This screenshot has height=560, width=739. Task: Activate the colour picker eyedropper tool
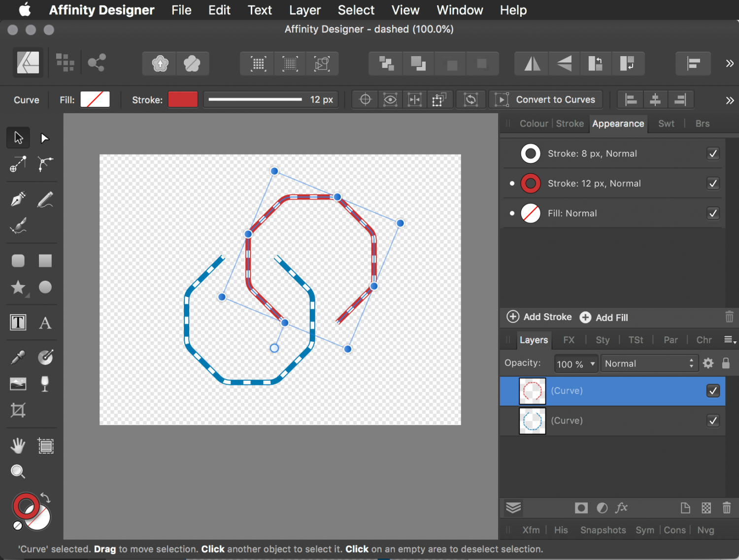(18, 357)
